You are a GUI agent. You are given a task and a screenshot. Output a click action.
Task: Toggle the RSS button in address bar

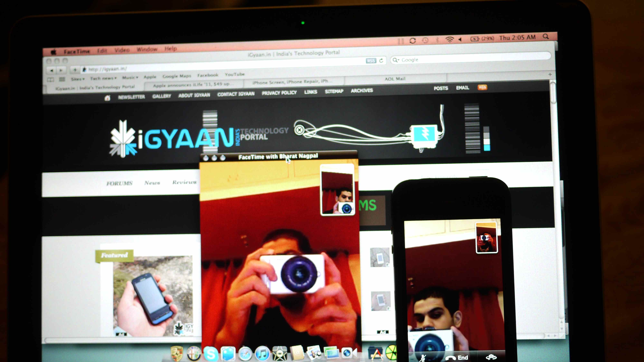[371, 61]
